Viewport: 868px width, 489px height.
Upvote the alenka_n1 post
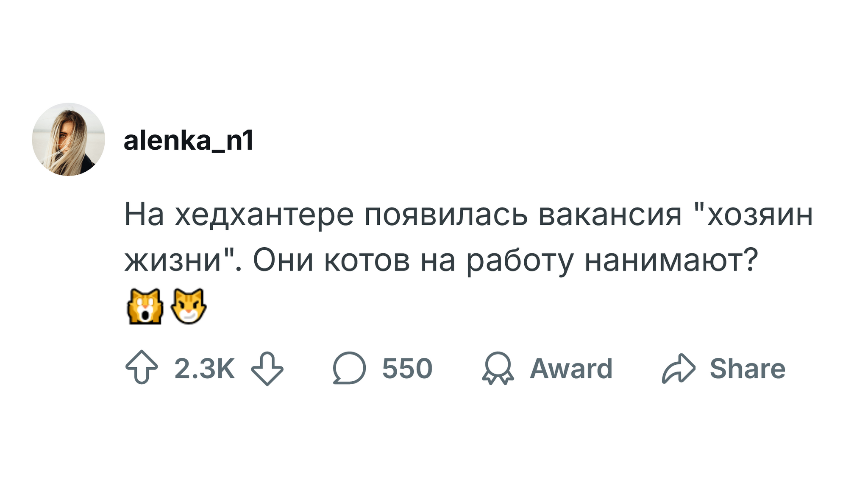click(x=142, y=367)
